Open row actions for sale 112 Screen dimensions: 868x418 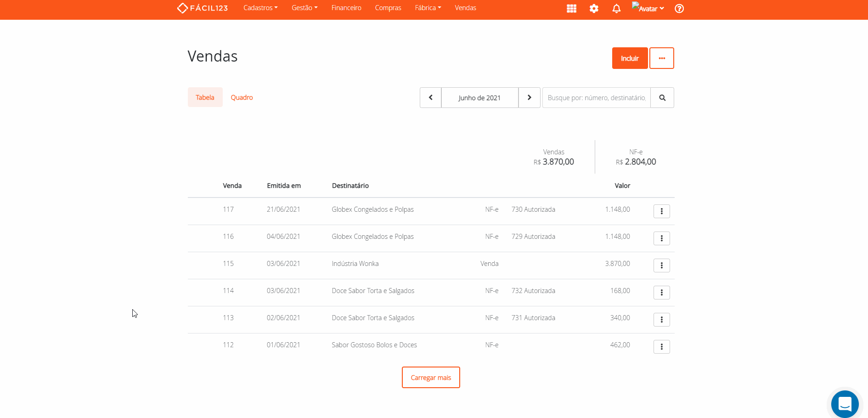(x=661, y=347)
